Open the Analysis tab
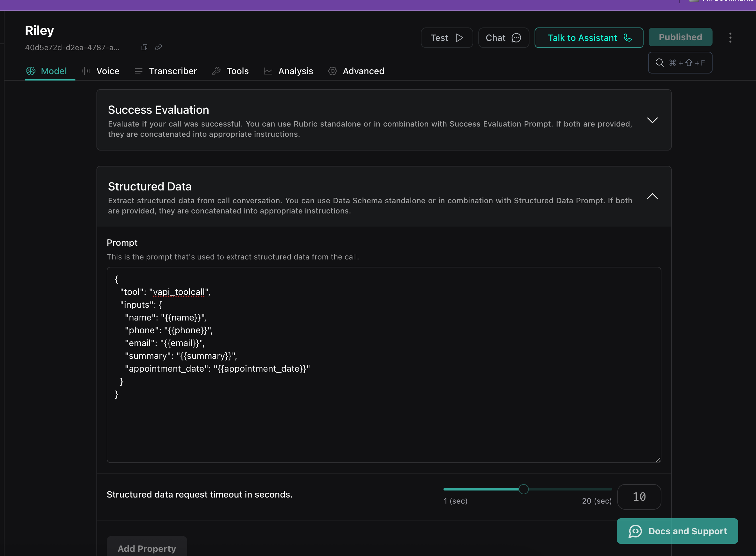This screenshot has width=756, height=556. tap(289, 71)
